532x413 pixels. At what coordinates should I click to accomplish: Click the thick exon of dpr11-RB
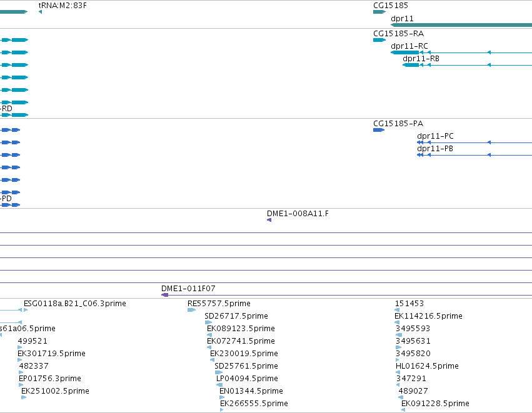click(x=411, y=65)
